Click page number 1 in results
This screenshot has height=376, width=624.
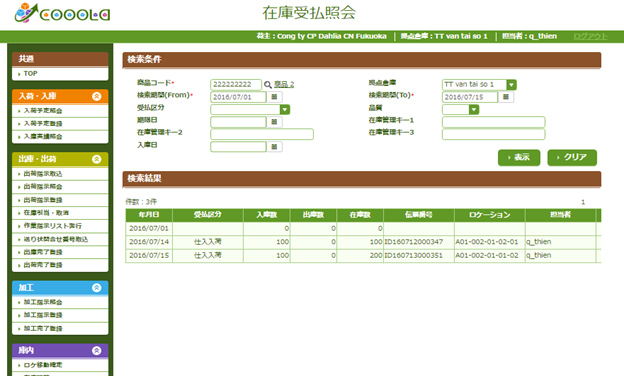coord(583,202)
